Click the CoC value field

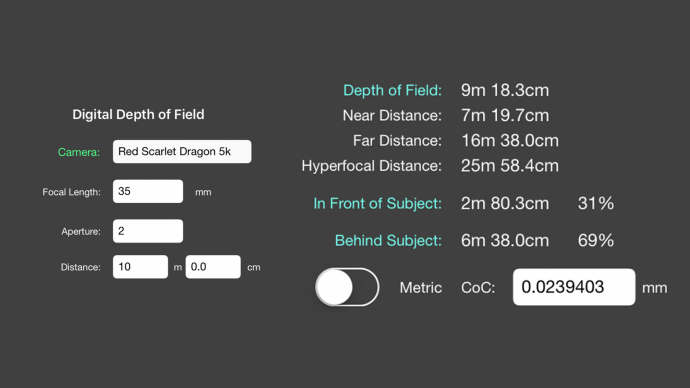coord(574,287)
